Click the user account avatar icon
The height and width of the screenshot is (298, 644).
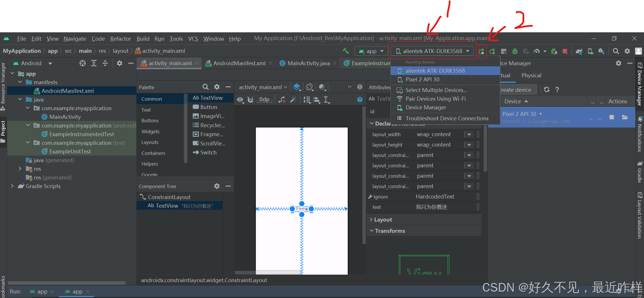click(x=639, y=51)
